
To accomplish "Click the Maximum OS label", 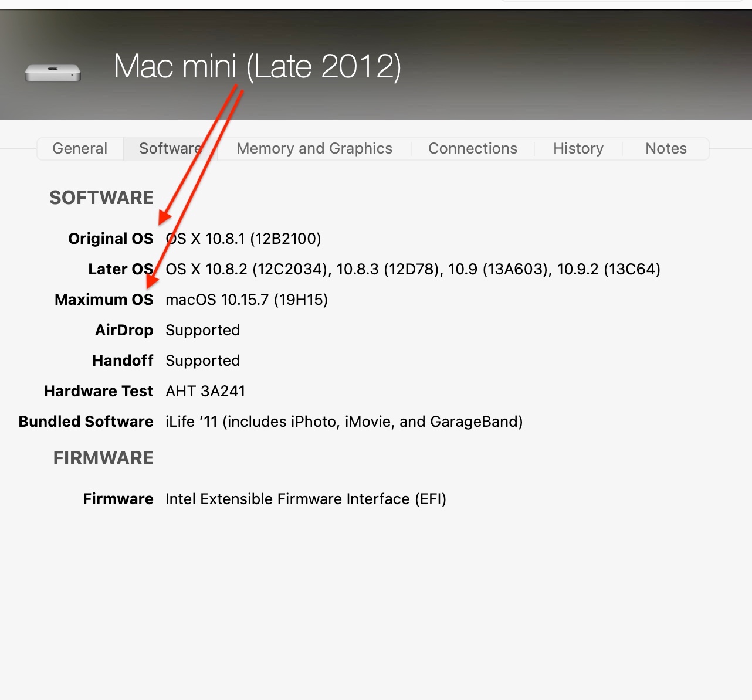I will 104,300.
